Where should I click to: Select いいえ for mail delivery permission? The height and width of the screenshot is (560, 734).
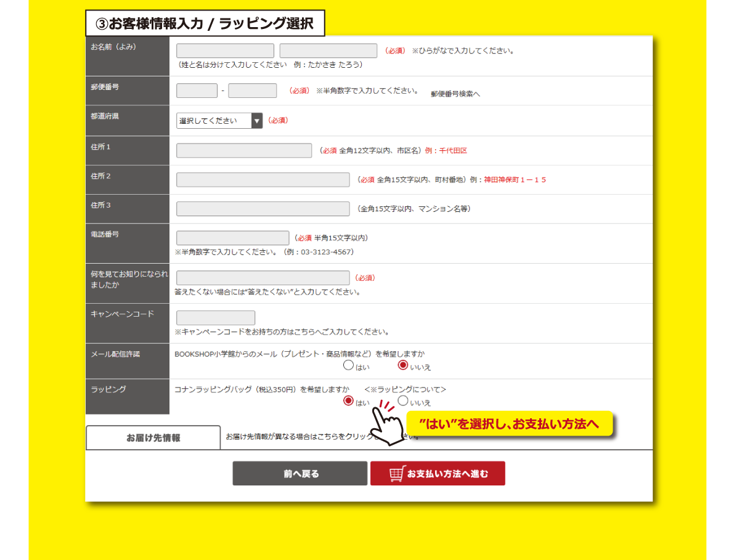[403, 365]
